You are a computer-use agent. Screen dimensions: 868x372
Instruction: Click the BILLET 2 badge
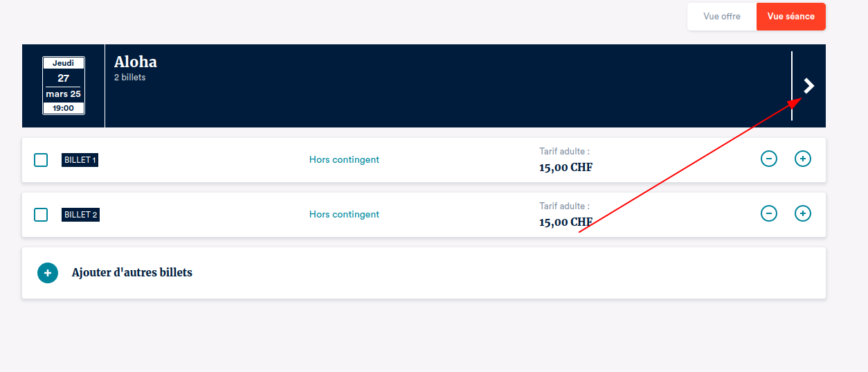(80, 215)
